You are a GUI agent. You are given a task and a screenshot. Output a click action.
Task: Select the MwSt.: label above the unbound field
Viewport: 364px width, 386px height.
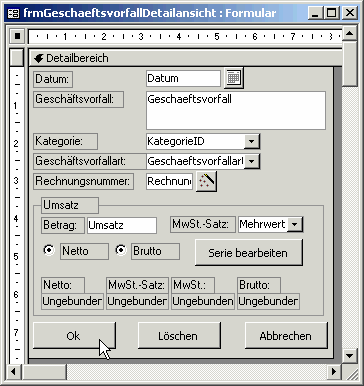click(193, 285)
